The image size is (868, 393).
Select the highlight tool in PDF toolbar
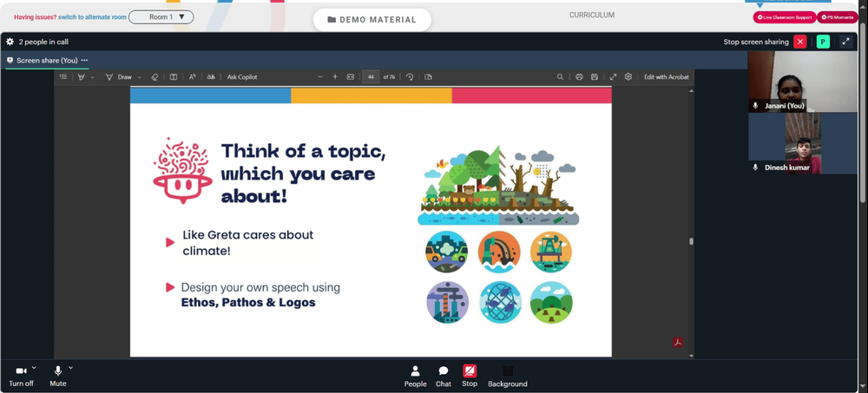(82, 77)
